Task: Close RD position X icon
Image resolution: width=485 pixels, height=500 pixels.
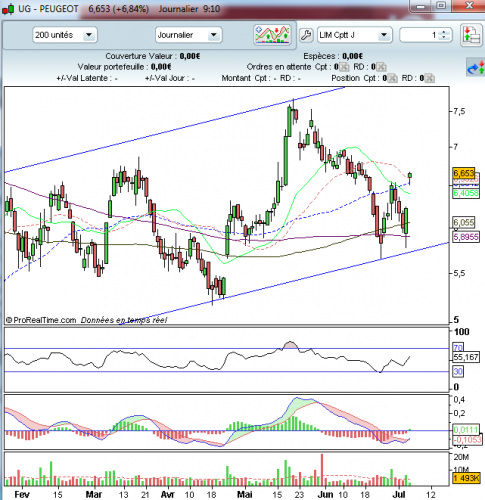Action: click(430, 78)
